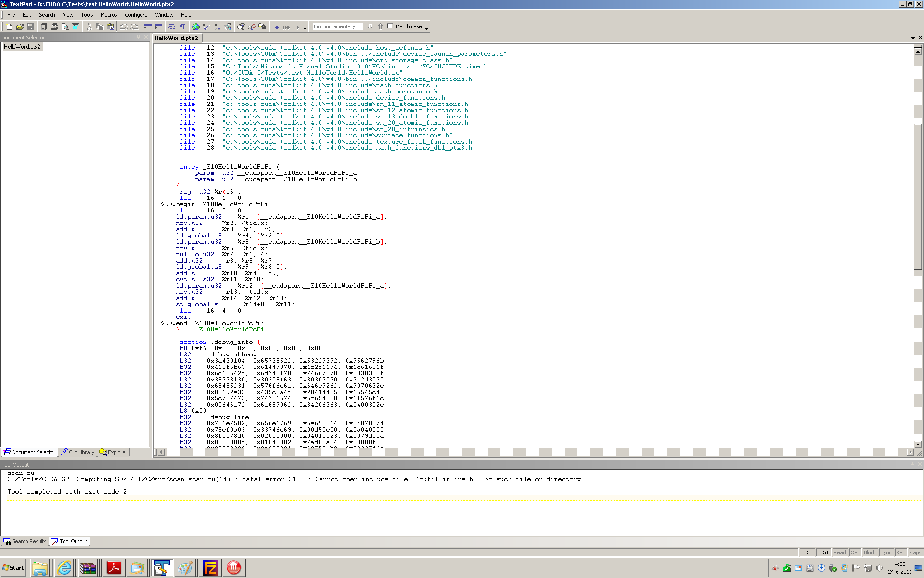Click the Print Preview icon
924x578 pixels.
click(65, 27)
